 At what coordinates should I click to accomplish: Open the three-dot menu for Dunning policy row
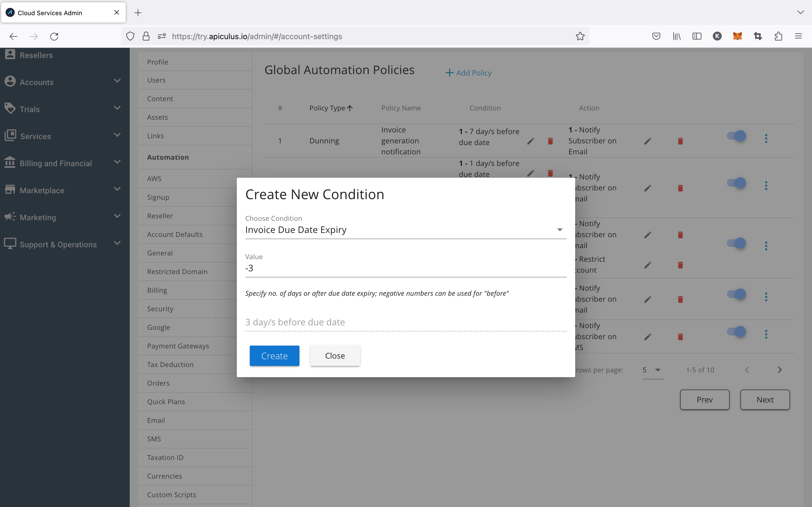click(x=766, y=139)
